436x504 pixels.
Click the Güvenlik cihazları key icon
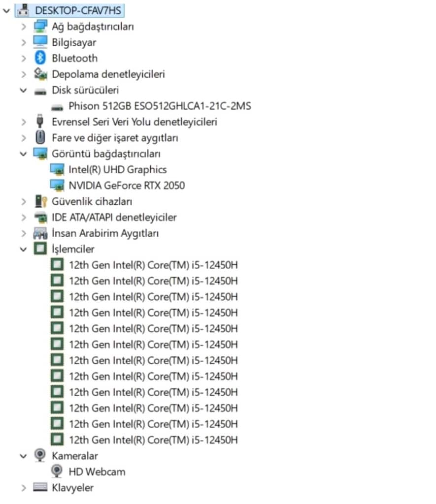(x=40, y=201)
